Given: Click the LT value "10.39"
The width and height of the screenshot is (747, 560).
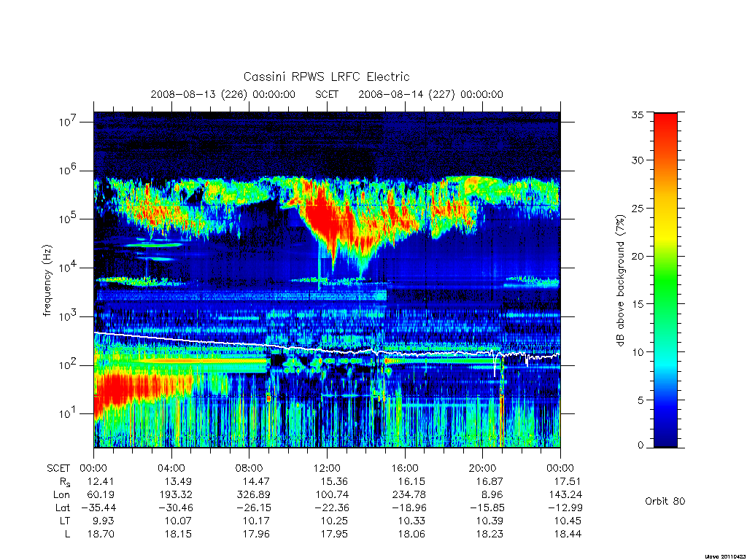Looking at the screenshot, I should (x=489, y=521).
